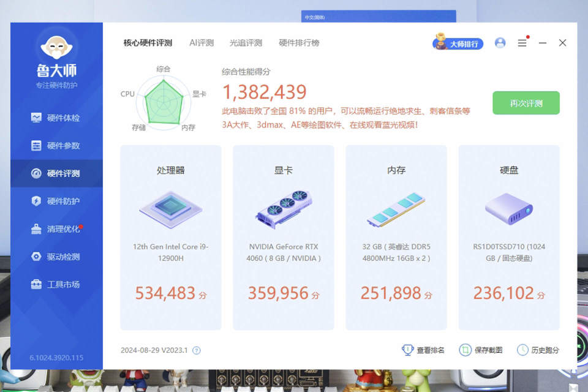Open the user account avatar icon

(500, 43)
